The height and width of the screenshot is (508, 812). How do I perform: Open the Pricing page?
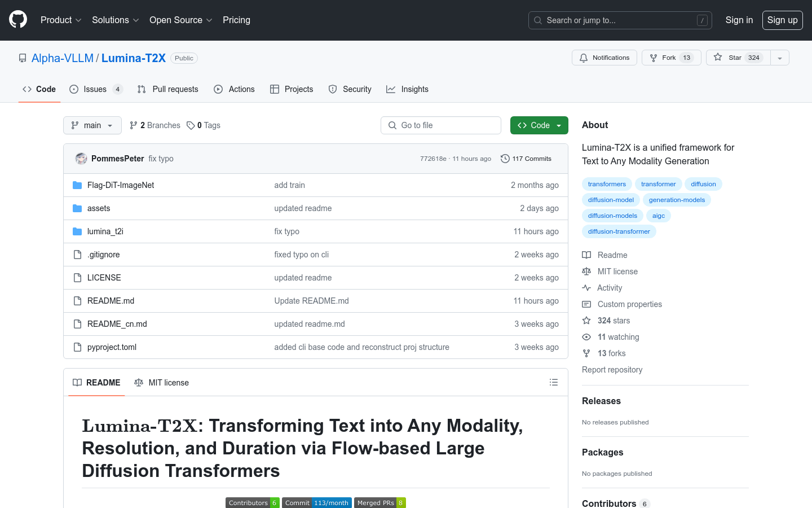point(236,20)
